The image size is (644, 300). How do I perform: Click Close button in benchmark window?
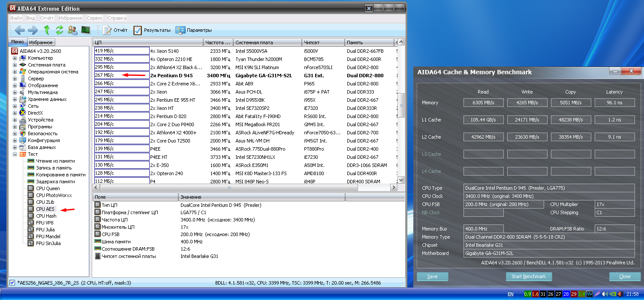pos(625,276)
